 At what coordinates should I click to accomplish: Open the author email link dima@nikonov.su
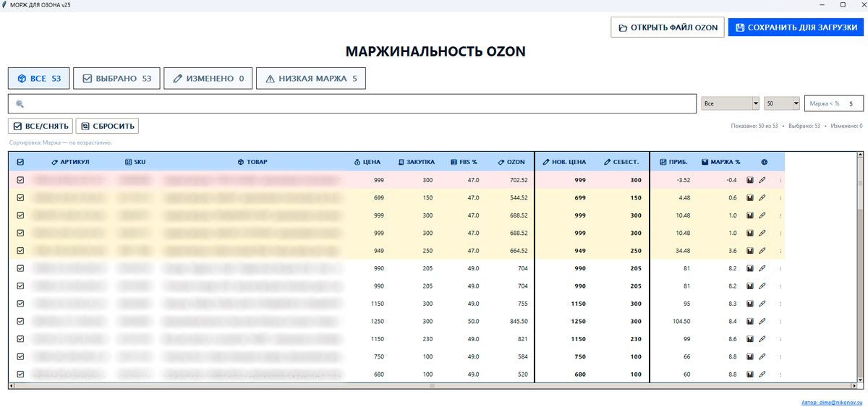point(832,402)
